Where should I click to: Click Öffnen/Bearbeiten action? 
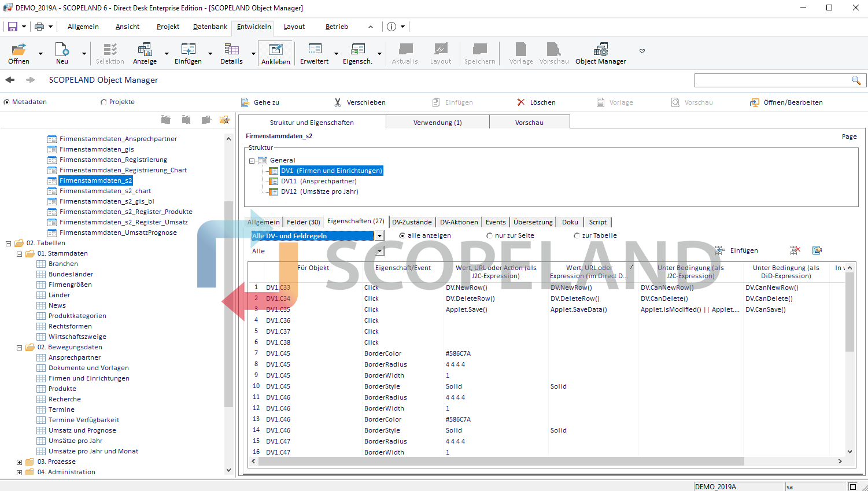click(786, 102)
